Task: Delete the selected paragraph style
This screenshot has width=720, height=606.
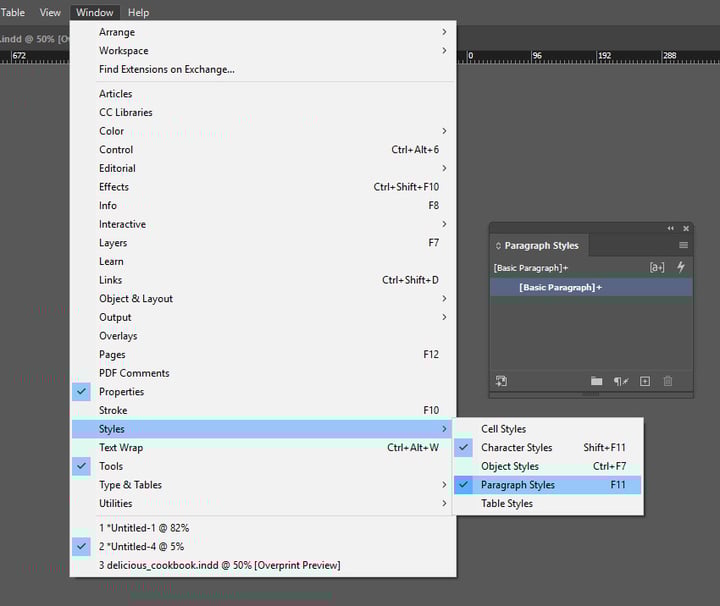Action: 668,381
